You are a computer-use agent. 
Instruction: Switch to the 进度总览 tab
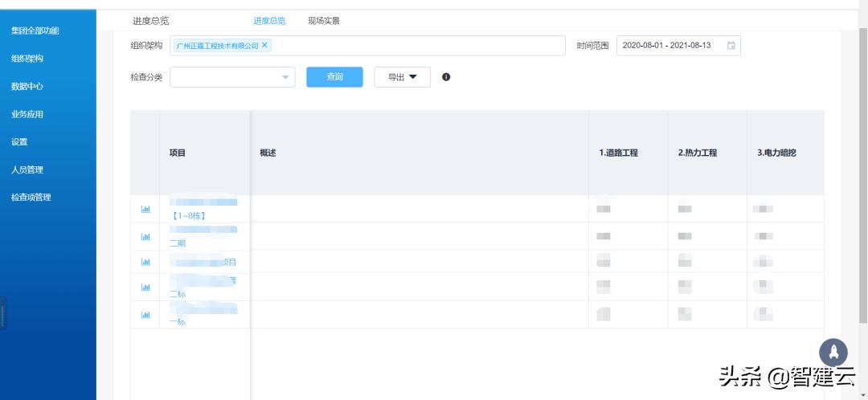(269, 21)
